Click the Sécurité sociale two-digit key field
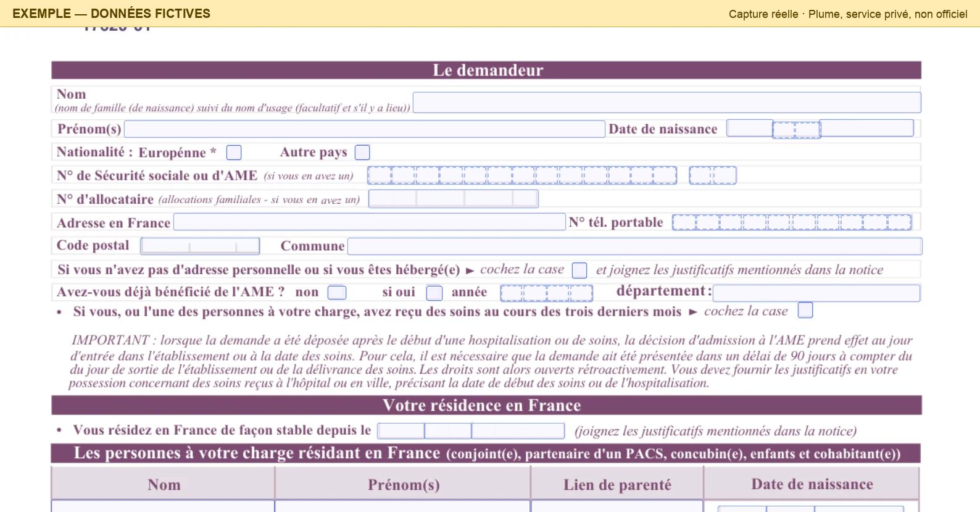Image resolution: width=980 pixels, height=512 pixels. [713, 175]
